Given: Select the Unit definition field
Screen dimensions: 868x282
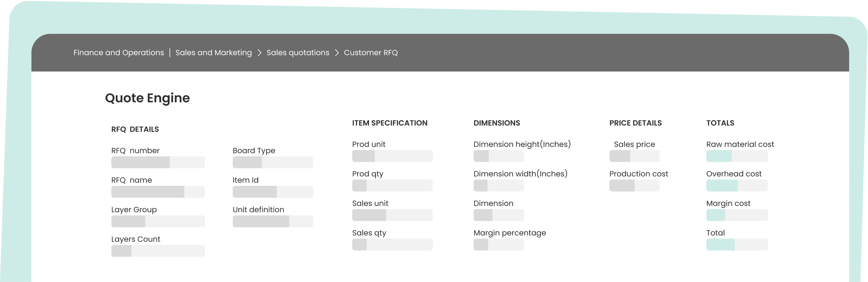Looking at the screenshot, I should click(273, 221).
